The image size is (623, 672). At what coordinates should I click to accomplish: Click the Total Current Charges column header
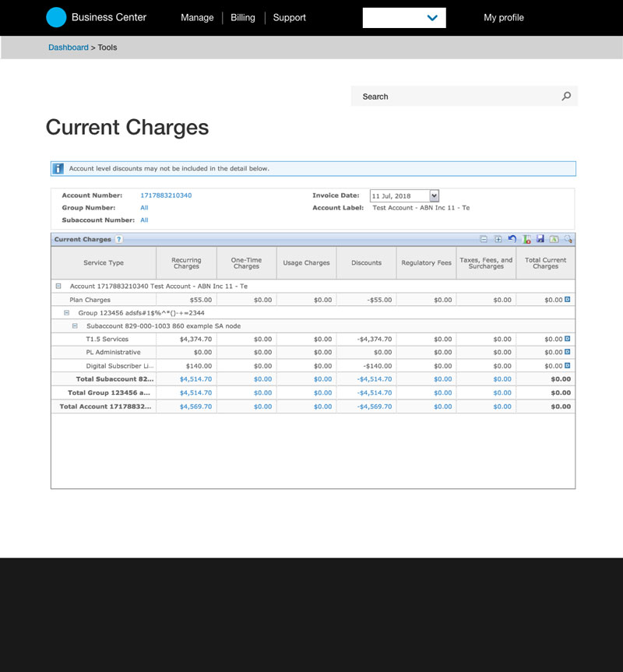(545, 262)
